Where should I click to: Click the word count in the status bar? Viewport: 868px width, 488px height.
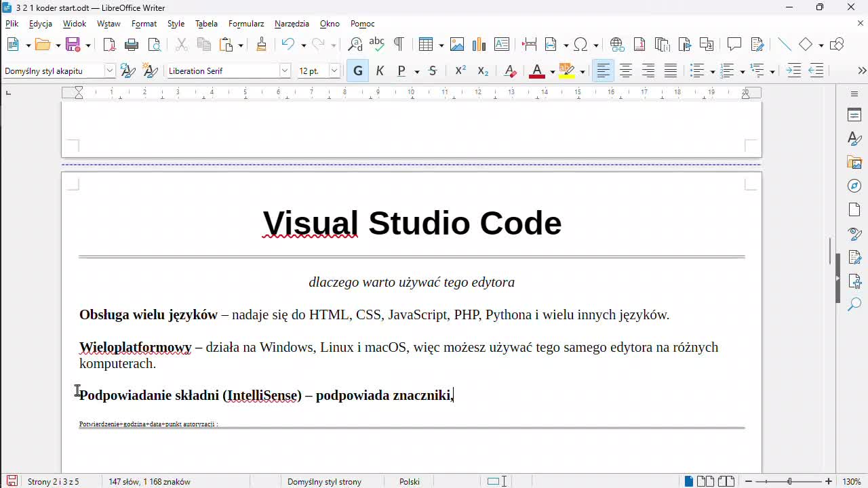(149, 481)
